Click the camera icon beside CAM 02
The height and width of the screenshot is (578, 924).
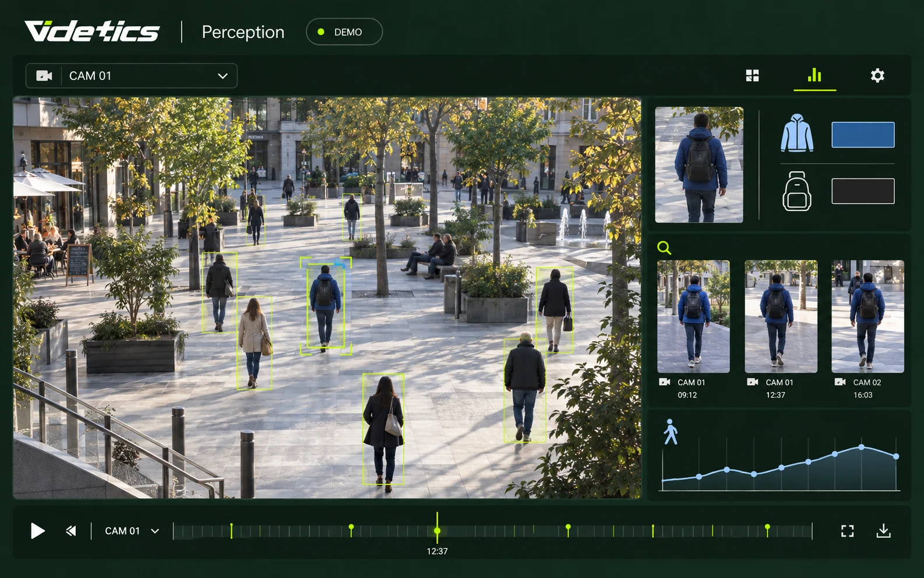click(840, 382)
